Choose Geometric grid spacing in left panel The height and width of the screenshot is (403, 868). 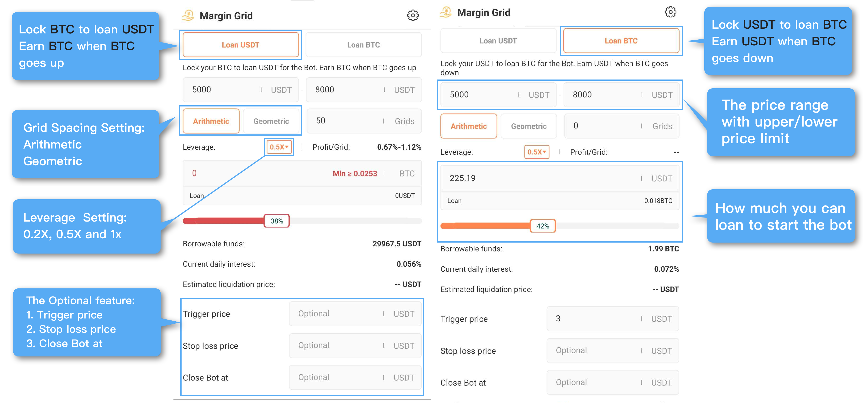point(271,121)
